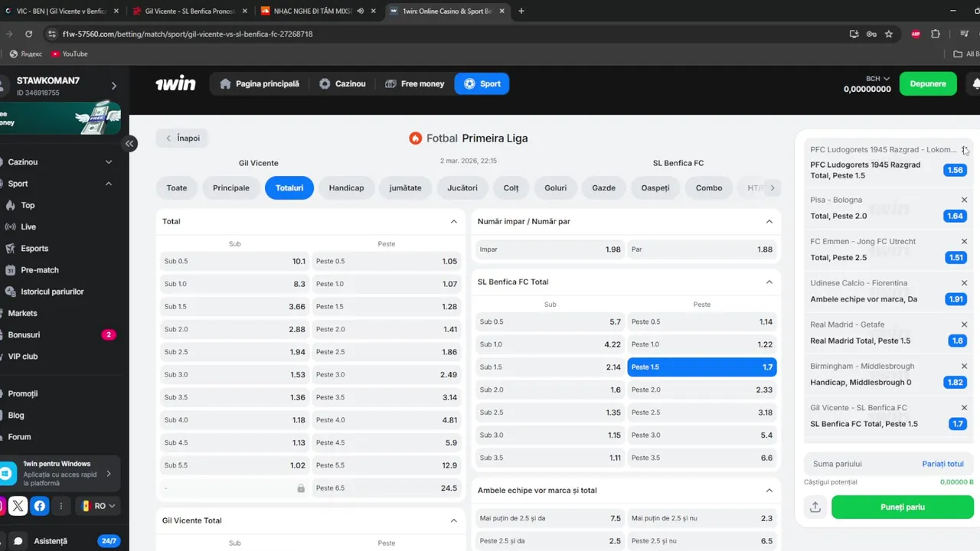Open the BCH currency dropdown
The width and height of the screenshot is (980, 551).
(x=878, y=79)
